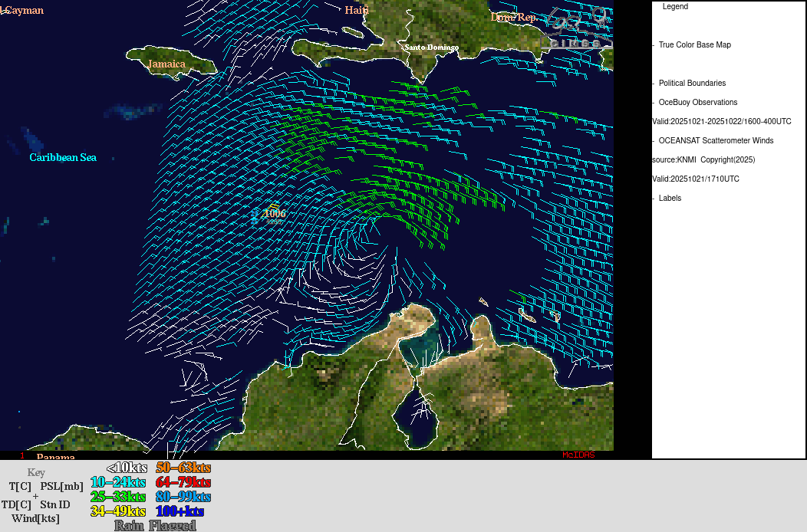Click the red 64-79kts key color
This screenshot has height=532, width=807.
click(183, 482)
